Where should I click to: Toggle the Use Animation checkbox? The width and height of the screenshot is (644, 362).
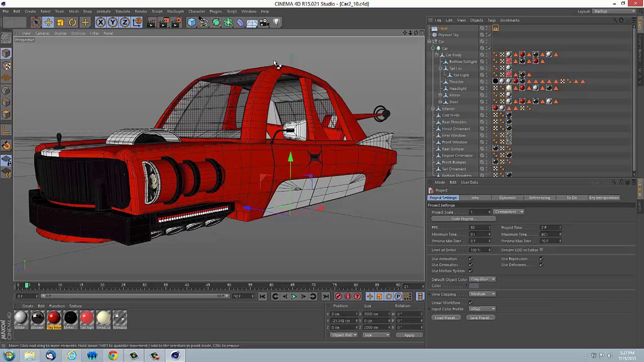point(471,258)
